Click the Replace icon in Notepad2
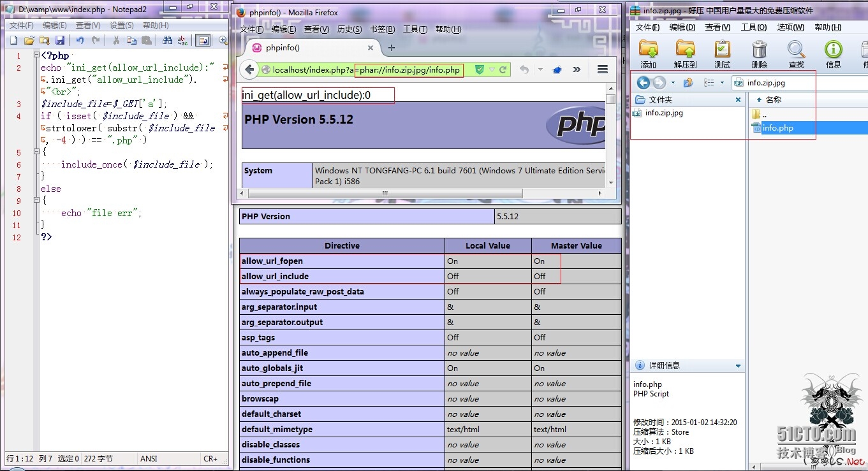This screenshot has width=868, height=471. point(182,40)
